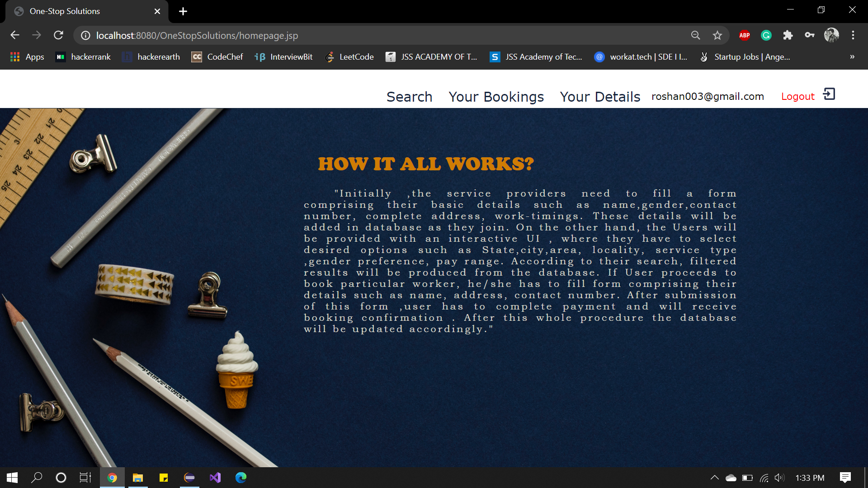Viewport: 868px width, 488px height.
Task: Open speaker volume control in tray
Action: coord(779,478)
